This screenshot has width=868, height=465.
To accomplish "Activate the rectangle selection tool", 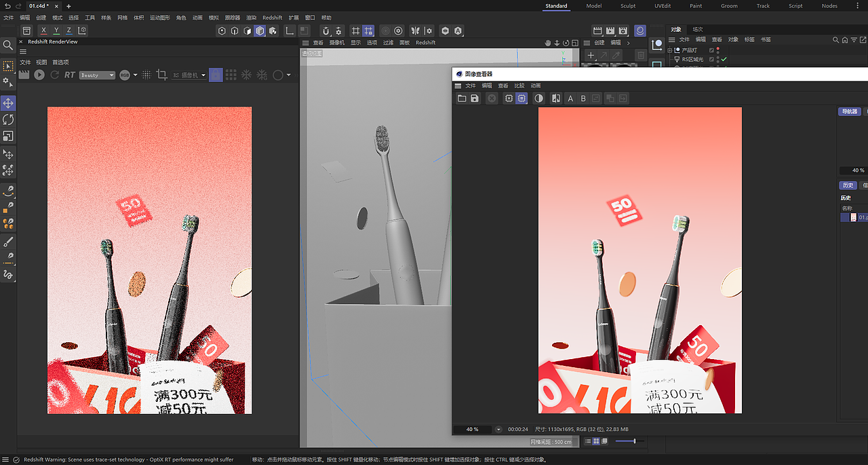I will (8, 66).
